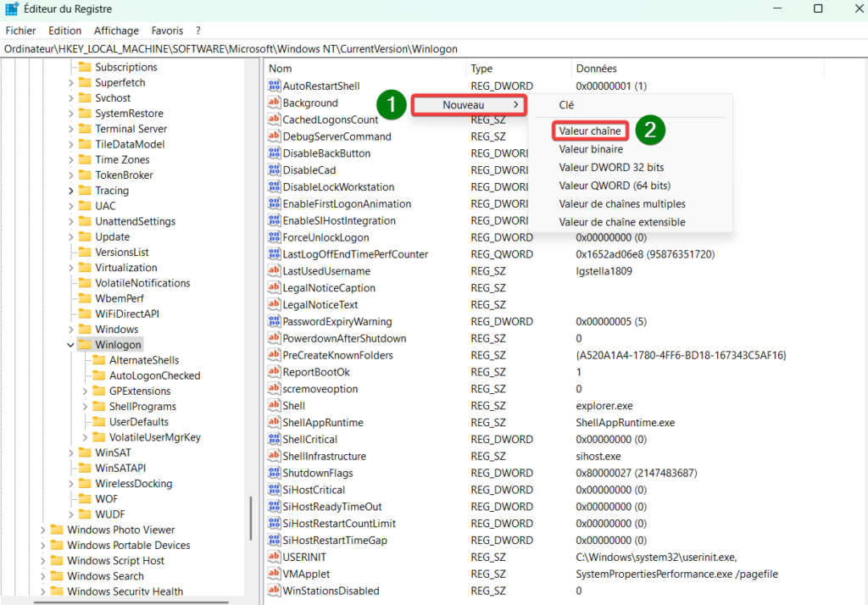The height and width of the screenshot is (605, 868).
Task: Click the LastUsedUsername string icon
Action: pyautogui.click(x=274, y=270)
